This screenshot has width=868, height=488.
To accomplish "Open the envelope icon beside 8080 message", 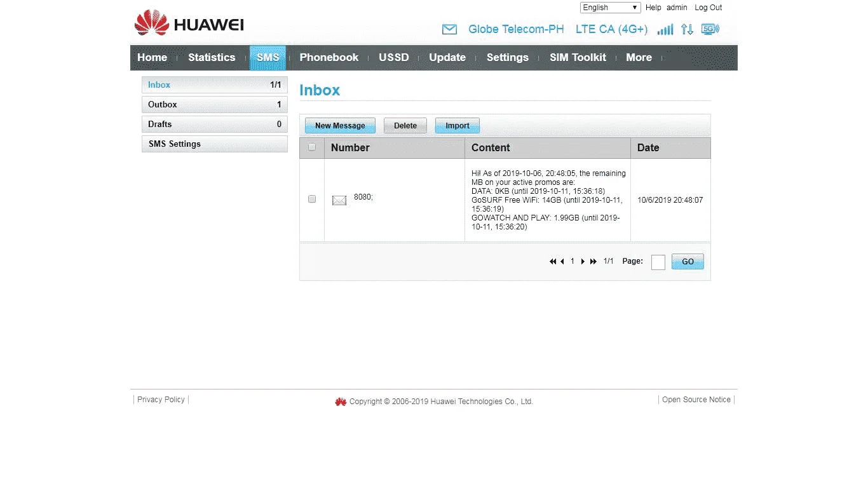I will click(339, 200).
